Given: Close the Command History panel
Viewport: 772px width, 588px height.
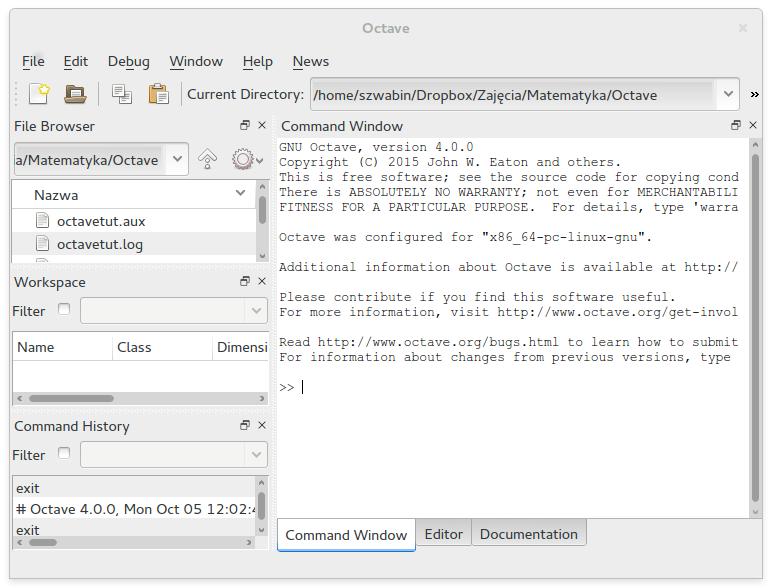Looking at the screenshot, I should [x=262, y=425].
